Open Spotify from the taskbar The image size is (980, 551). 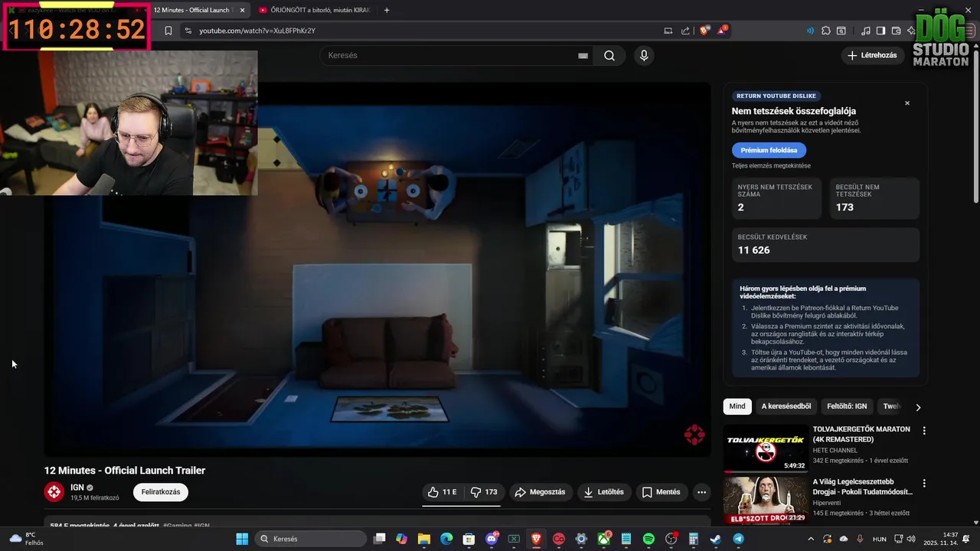(648, 539)
